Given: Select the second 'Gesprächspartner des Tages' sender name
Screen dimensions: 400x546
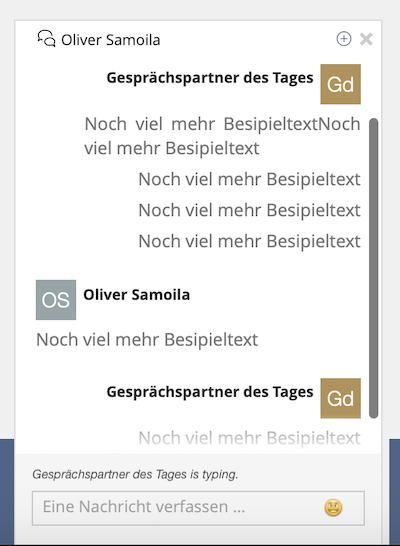Looking at the screenshot, I should click(x=210, y=392).
